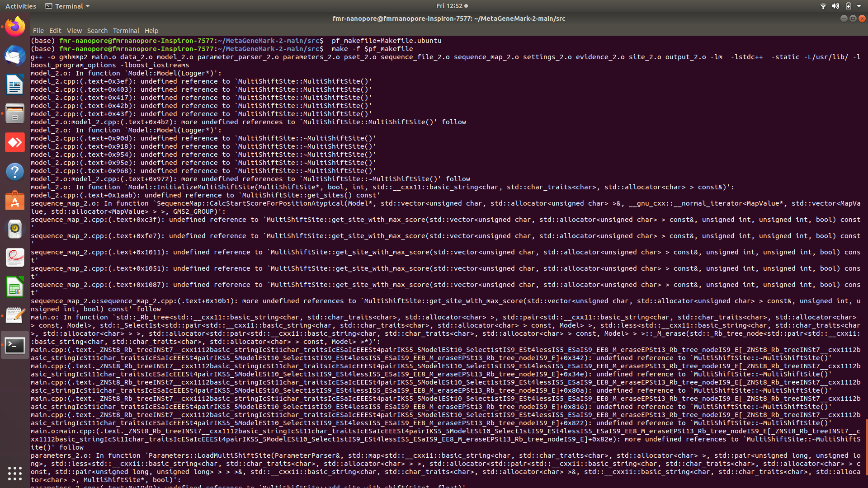868x488 pixels.
Task: Open the Help dock icon
Action: 15,171
